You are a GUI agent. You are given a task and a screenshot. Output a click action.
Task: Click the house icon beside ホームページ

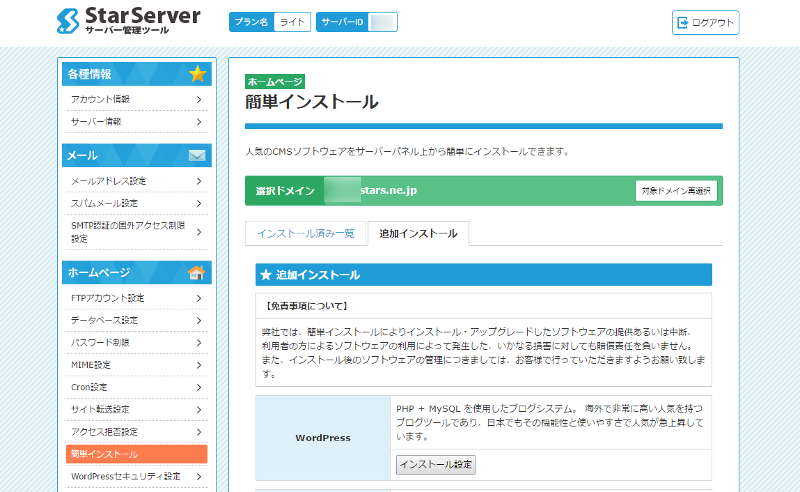pos(196,273)
